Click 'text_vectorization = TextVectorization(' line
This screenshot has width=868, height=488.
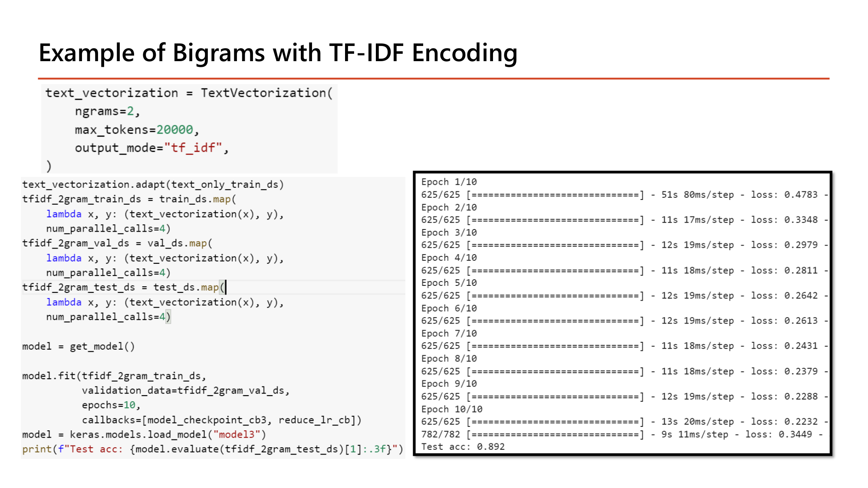coord(189,93)
